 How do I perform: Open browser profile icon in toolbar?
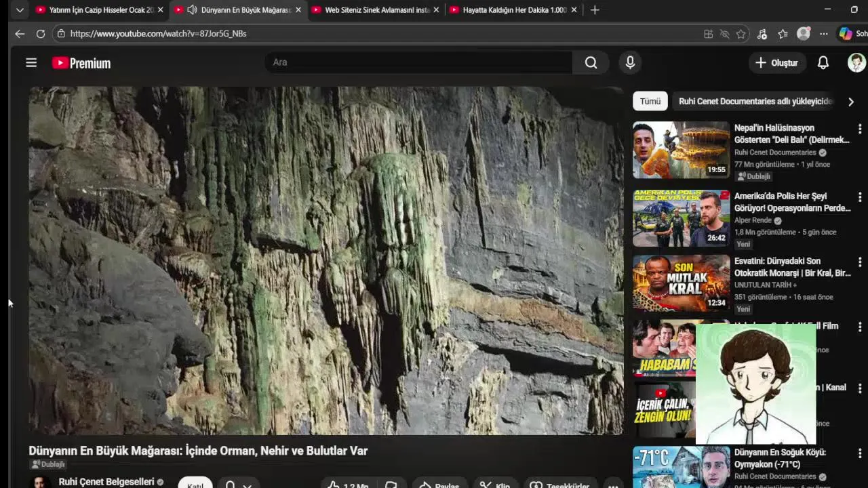(804, 33)
